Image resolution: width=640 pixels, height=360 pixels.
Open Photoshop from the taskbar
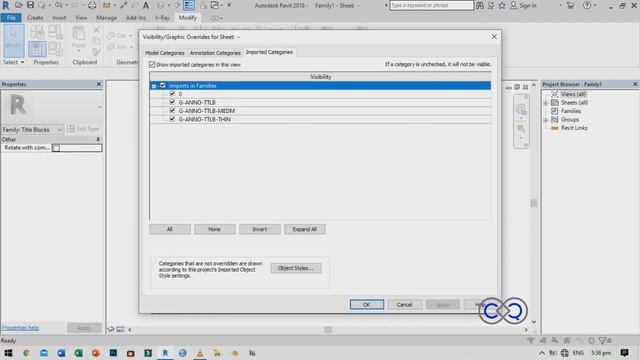(113, 353)
